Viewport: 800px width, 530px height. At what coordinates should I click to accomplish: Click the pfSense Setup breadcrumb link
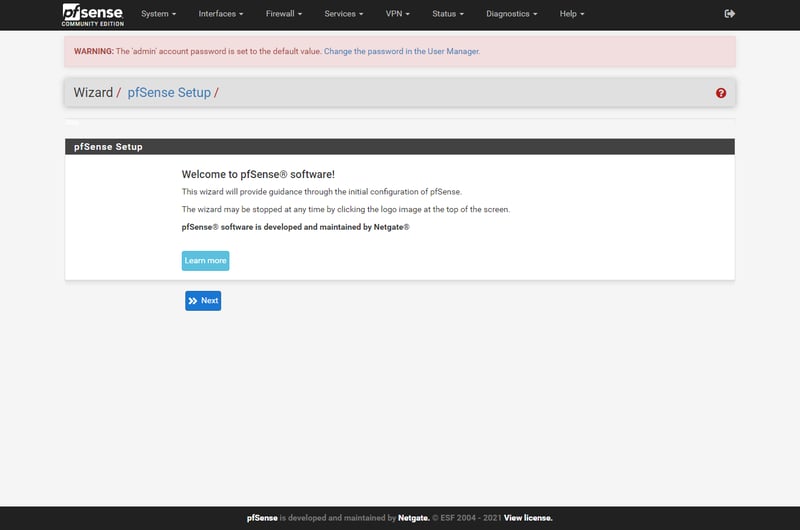pos(169,93)
